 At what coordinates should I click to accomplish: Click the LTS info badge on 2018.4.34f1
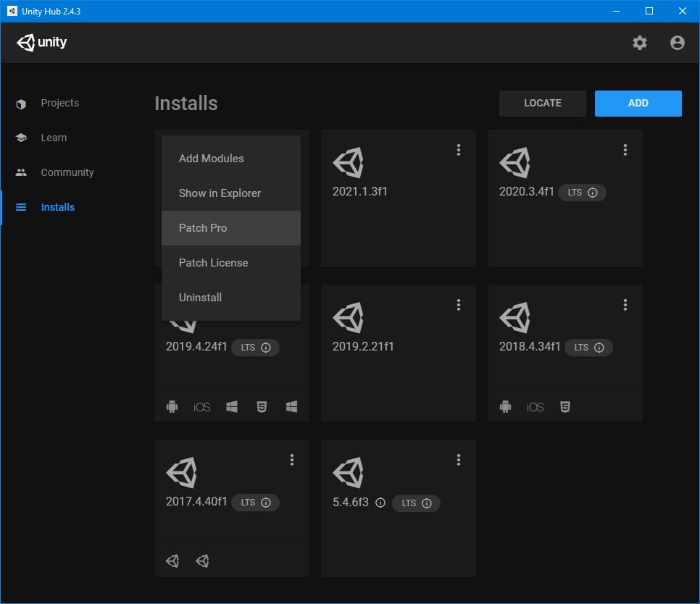589,347
